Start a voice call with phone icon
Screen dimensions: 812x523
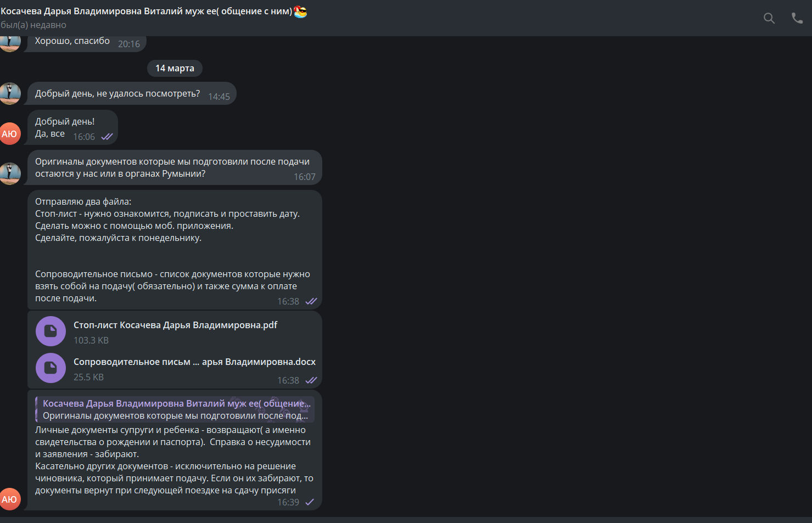tap(797, 18)
